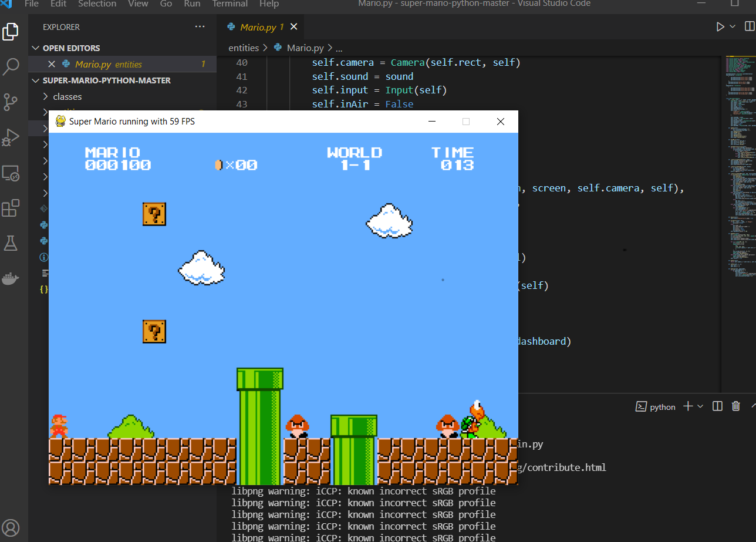Open the Search view
Viewport: 756px width, 542px height.
(x=11, y=66)
